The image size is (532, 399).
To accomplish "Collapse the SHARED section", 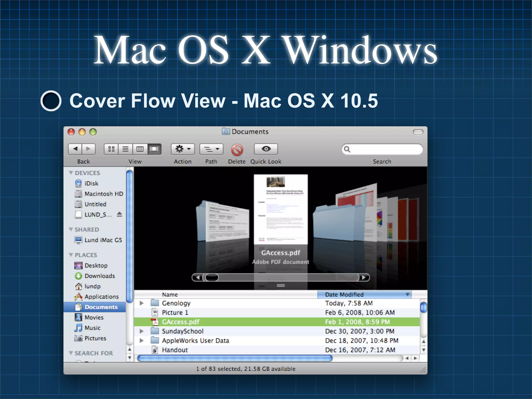I will (x=71, y=229).
